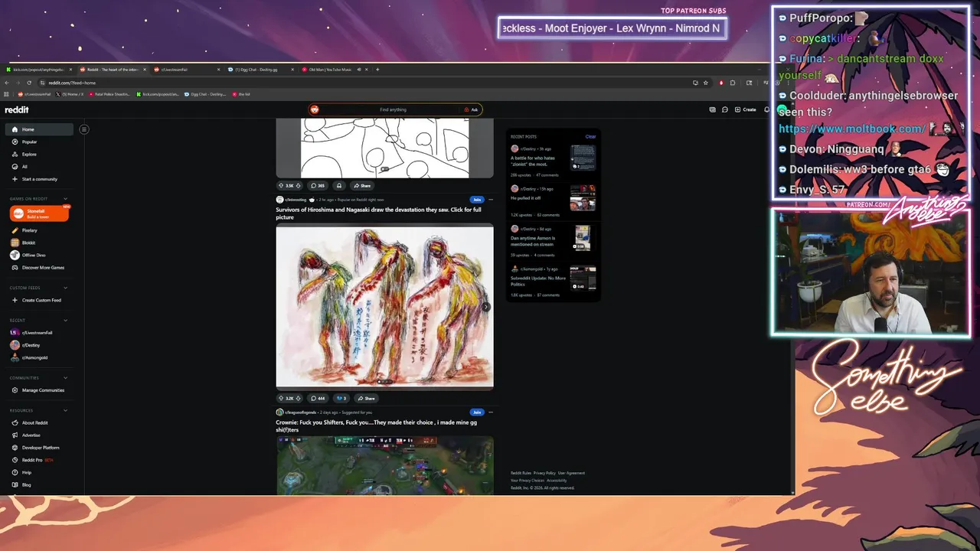
Task: Open overflow menu on the r/interesting post
Action: (x=491, y=200)
